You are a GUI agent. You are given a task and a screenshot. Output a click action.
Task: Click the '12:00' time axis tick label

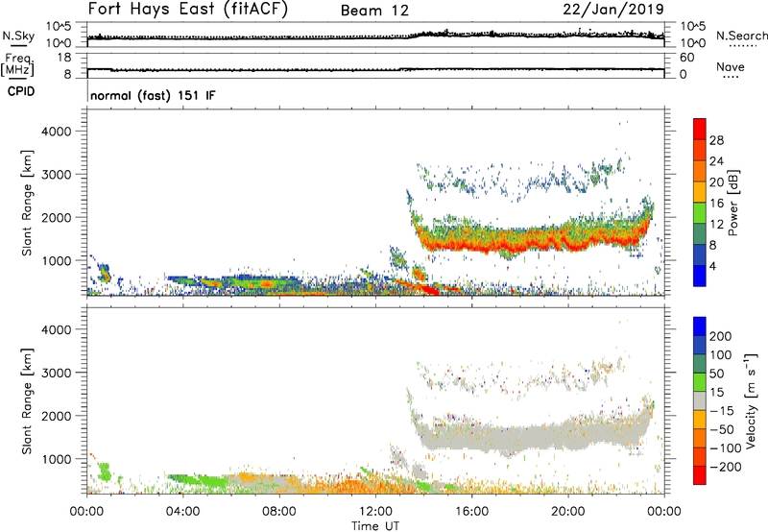(375, 512)
